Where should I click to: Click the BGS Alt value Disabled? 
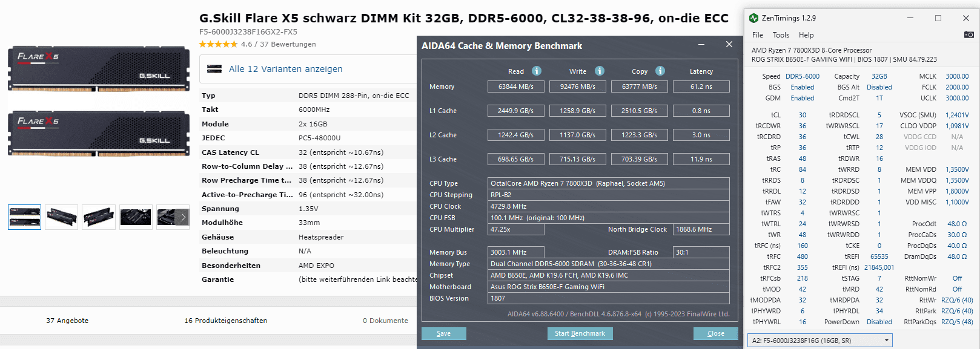click(x=879, y=87)
